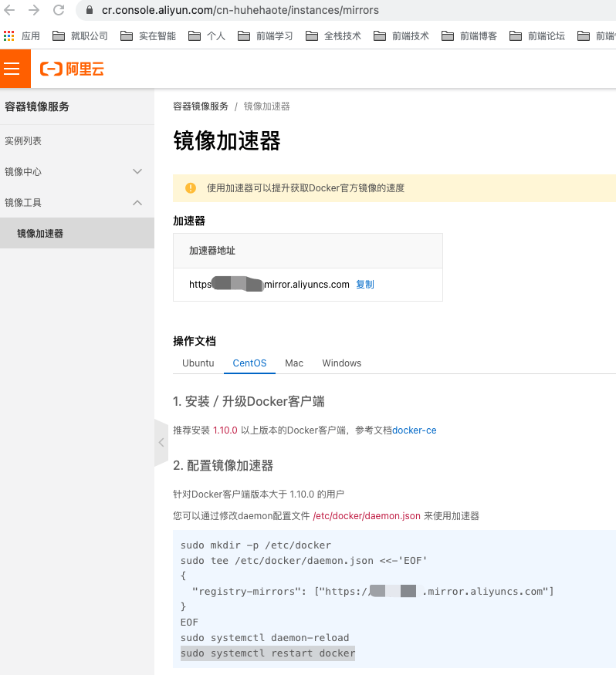Switch to the CentOS tab
The width and height of the screenshot is (616, 675).
pos(249,363)
